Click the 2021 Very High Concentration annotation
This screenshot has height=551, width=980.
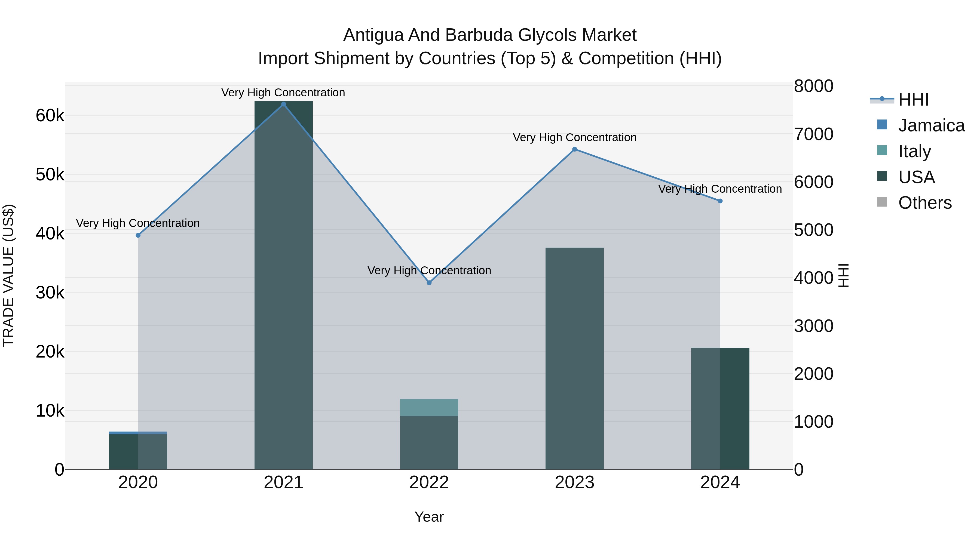283,93
